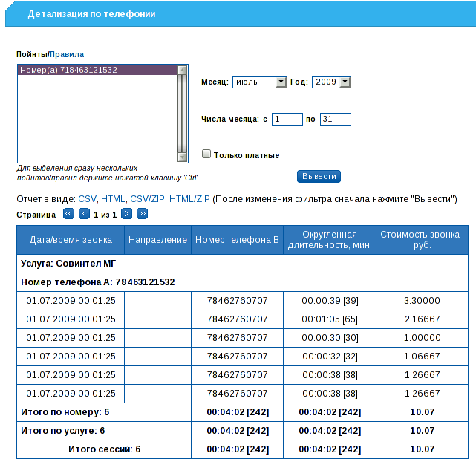Click the end day field containing 31
Image resolution: width=476 pixels, height=462 pixels.
click(x=335, y=119)
